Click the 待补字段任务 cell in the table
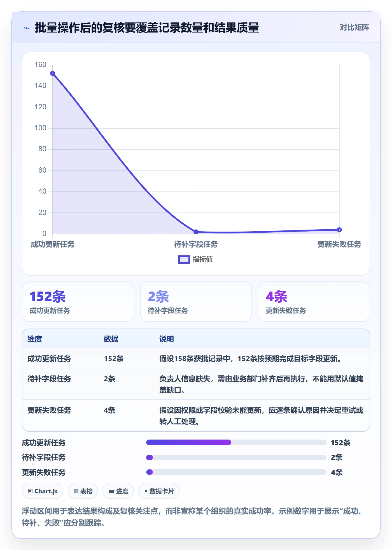 pos(49,379)
